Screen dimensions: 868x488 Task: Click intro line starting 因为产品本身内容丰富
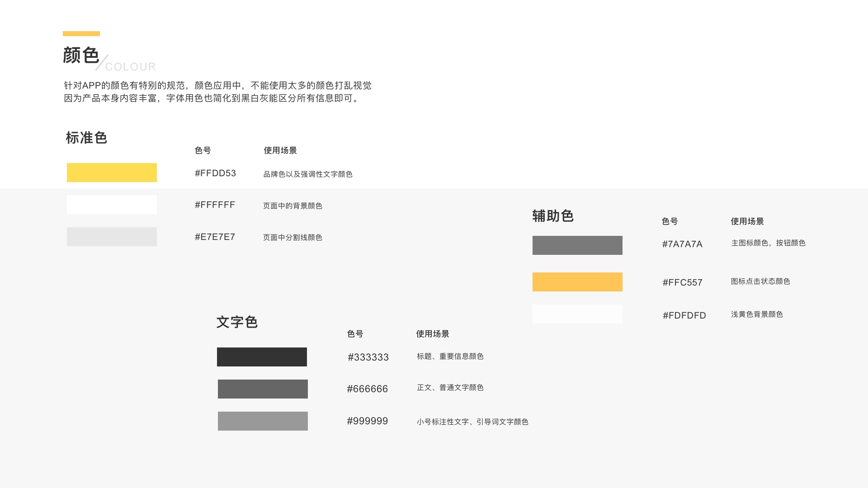[212, 98]
